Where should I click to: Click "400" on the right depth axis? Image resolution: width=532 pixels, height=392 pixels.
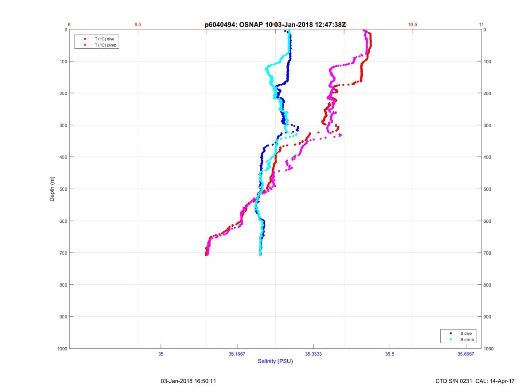(x=488, y=157)
